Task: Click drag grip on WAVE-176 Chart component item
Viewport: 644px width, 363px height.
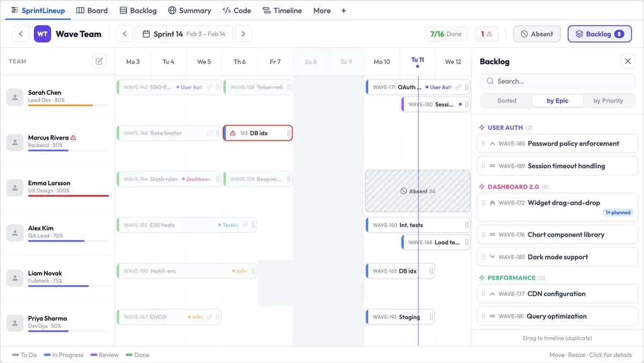Action: click(484, 235)
